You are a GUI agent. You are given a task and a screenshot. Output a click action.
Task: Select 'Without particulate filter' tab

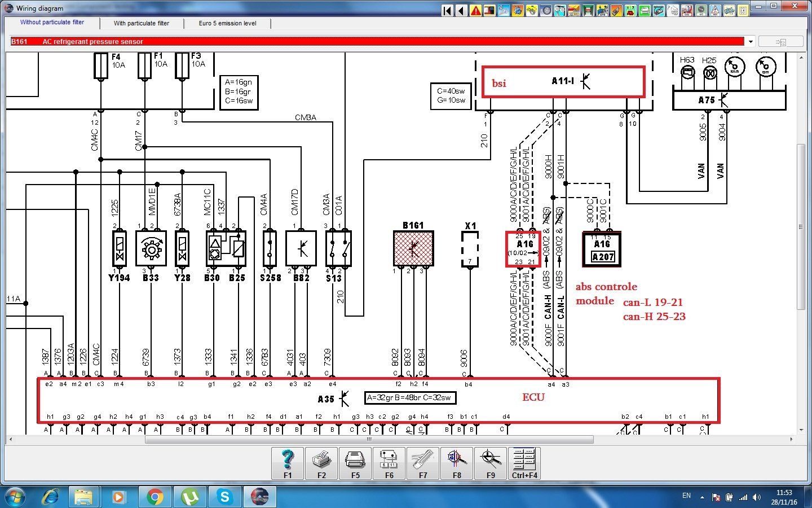click(x=52, y=23)
